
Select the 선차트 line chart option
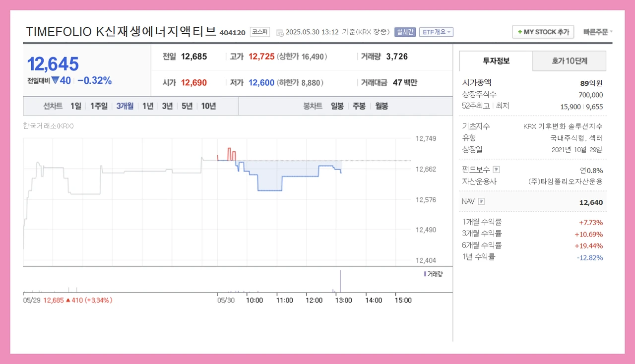click(x=54, y=106)
